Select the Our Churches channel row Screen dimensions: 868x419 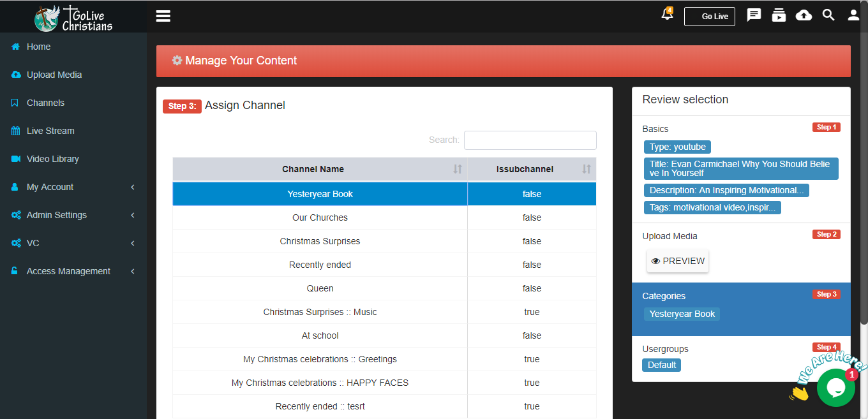pyautogui.click(x=384, y=217)
